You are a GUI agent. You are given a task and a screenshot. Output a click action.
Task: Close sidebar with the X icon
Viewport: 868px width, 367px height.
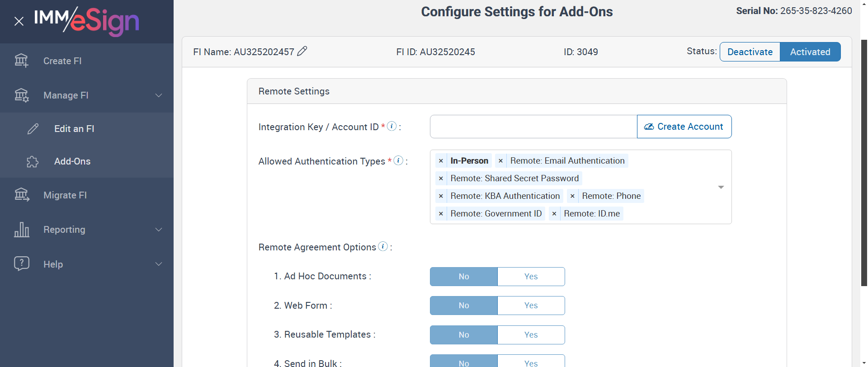(19, 21)
